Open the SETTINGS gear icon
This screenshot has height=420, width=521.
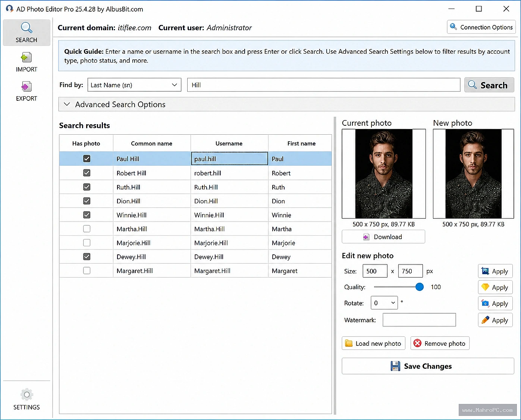tap(26, 395)
